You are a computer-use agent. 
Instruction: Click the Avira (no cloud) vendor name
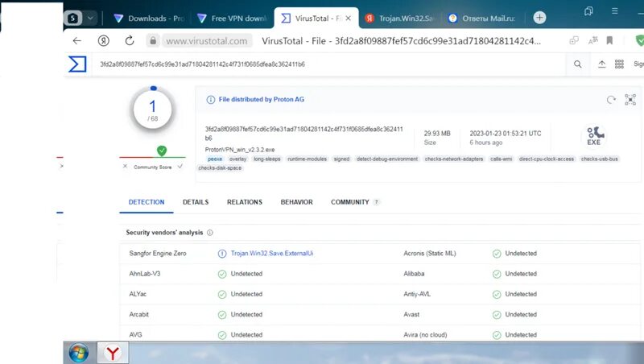[x=425, y=335]
